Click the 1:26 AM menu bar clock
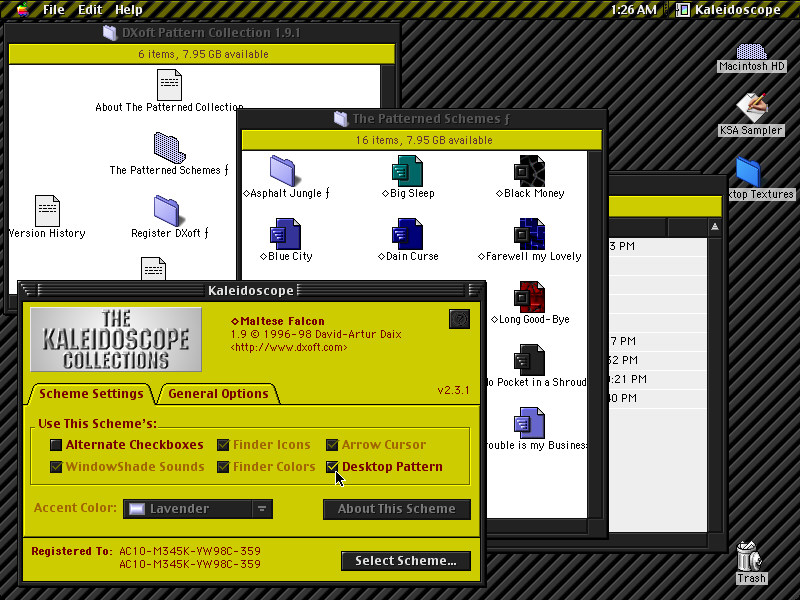The image size is (800, 600). pos(633,9)
